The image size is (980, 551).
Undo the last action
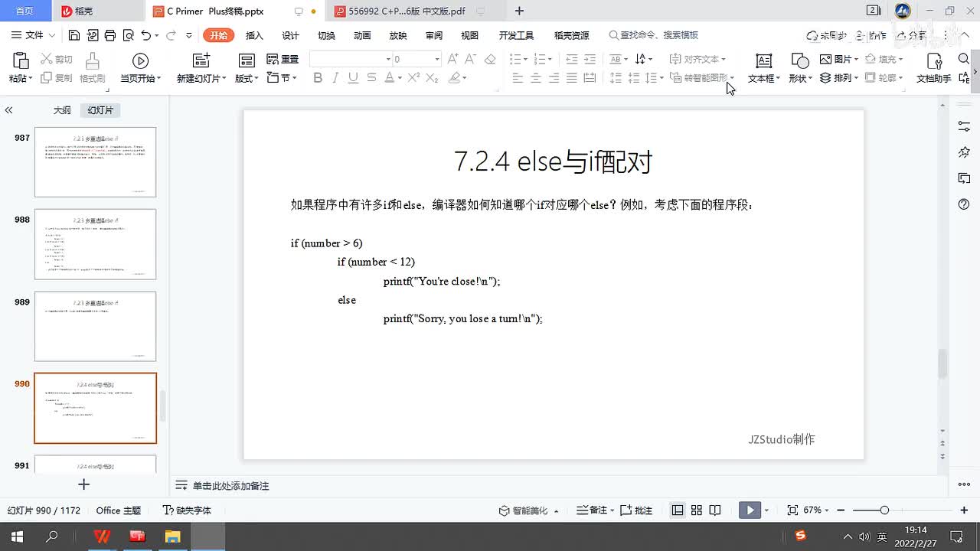146,35
